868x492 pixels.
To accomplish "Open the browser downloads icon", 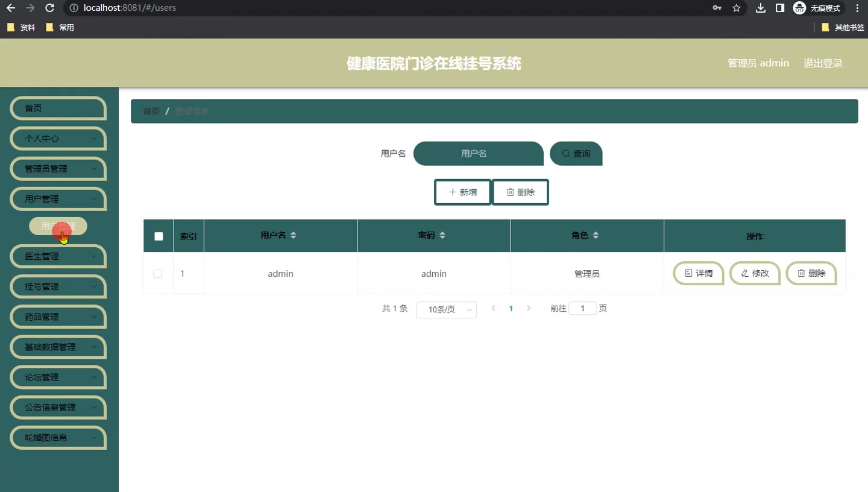I will click(761, 8).
